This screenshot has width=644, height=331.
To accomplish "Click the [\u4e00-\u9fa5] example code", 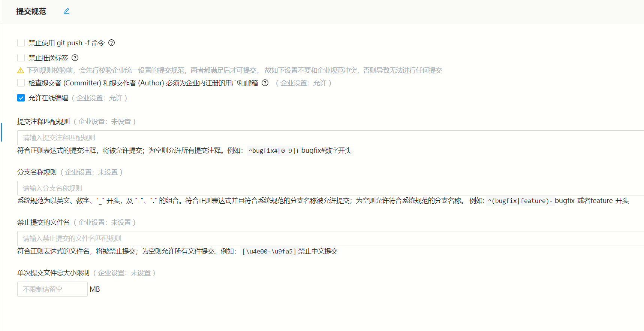I will point(269,251).
